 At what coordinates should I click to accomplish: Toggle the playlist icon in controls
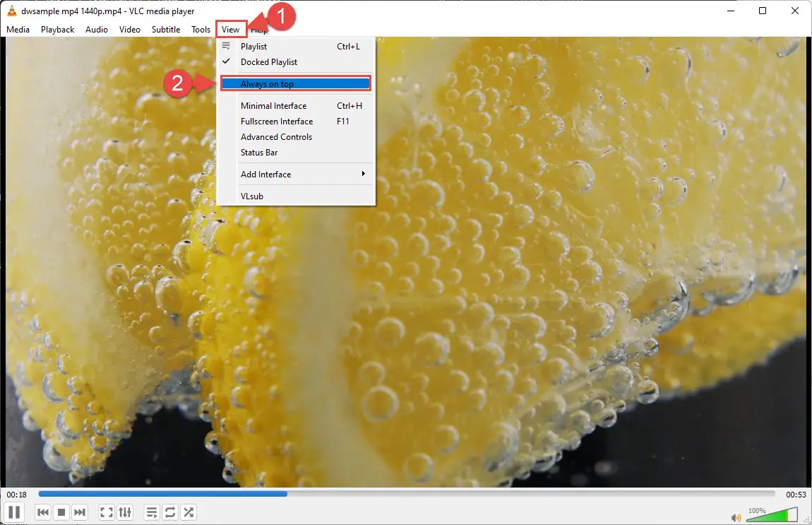tap(152, 512)
